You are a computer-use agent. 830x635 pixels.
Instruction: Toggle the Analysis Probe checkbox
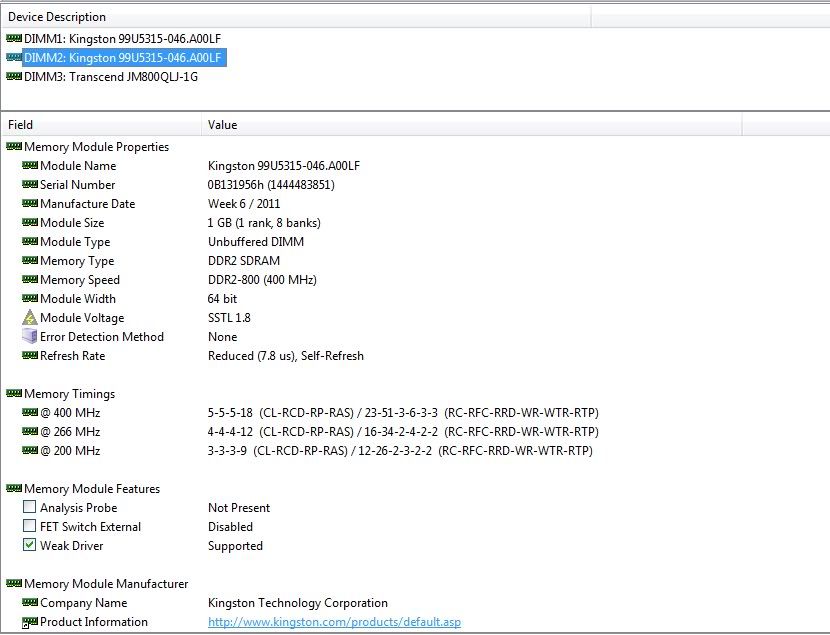(30, 507)
